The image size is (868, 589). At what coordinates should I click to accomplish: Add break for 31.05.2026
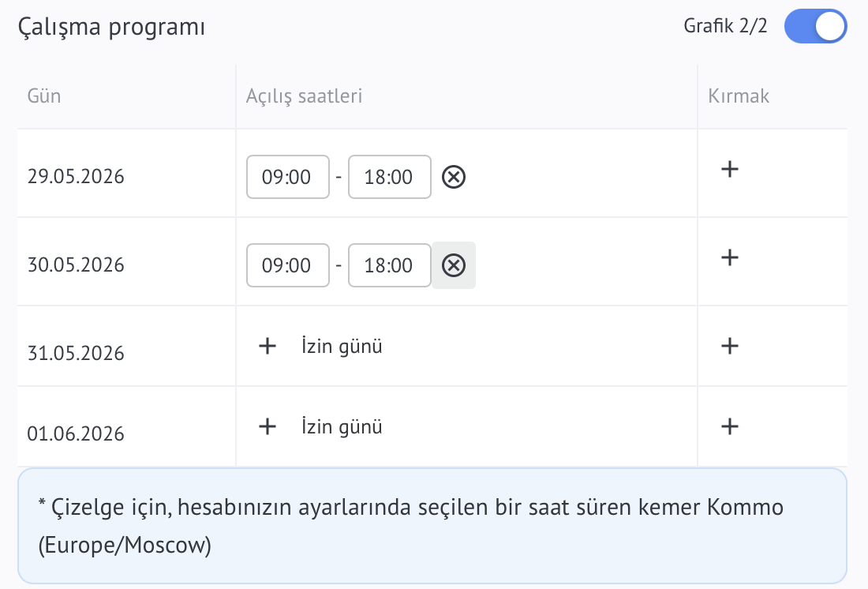[730, 346]
